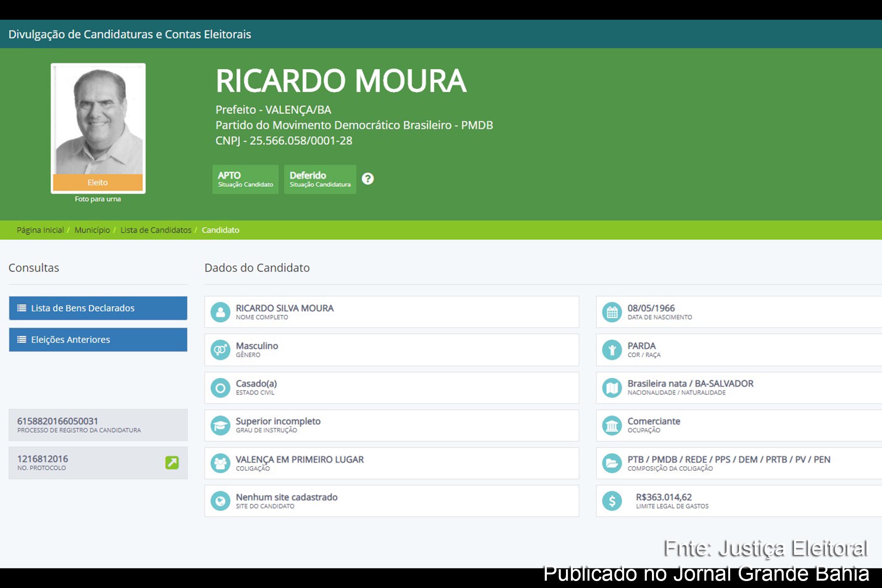Open the Lista de Bens Declarados panel
This screenshot has width=882, height=588.
[97, 308]
